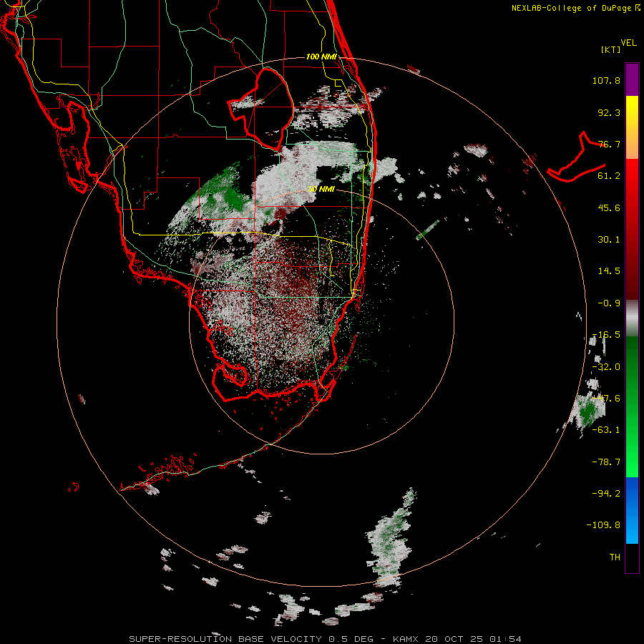Click the 107.8 velocity scale value
The height and width of the screenshot is (644, 644).
[x=606, y=80]
